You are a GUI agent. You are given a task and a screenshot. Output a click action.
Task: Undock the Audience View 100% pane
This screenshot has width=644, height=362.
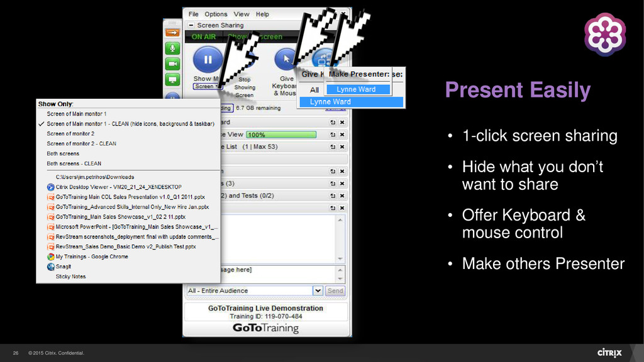[333, 134]
